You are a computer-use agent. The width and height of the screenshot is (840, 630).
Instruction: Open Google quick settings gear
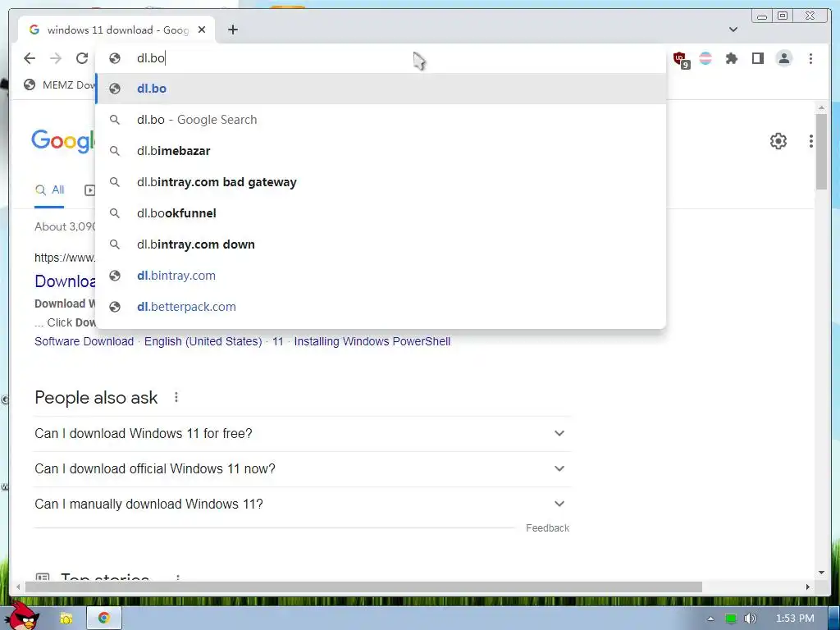778,141
